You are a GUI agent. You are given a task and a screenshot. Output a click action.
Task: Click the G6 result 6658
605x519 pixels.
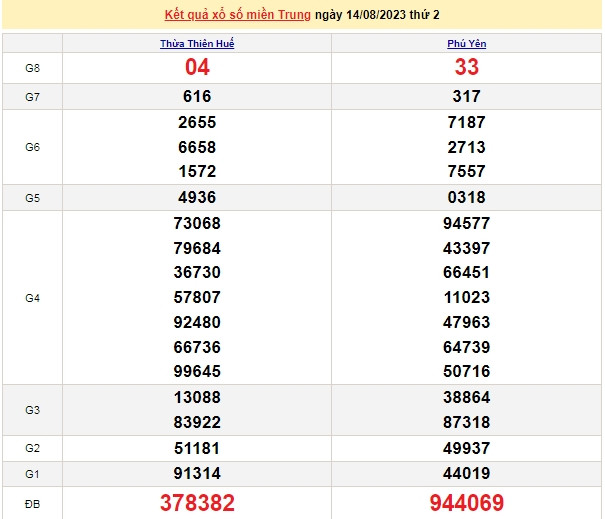(197, 147)
